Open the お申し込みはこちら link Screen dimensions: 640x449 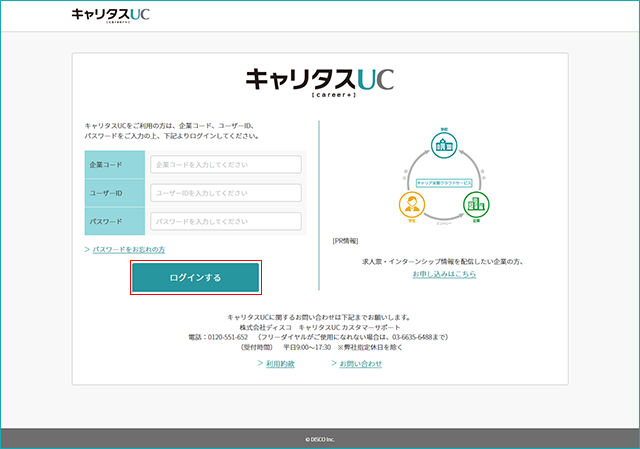click(x=444, y=274)
